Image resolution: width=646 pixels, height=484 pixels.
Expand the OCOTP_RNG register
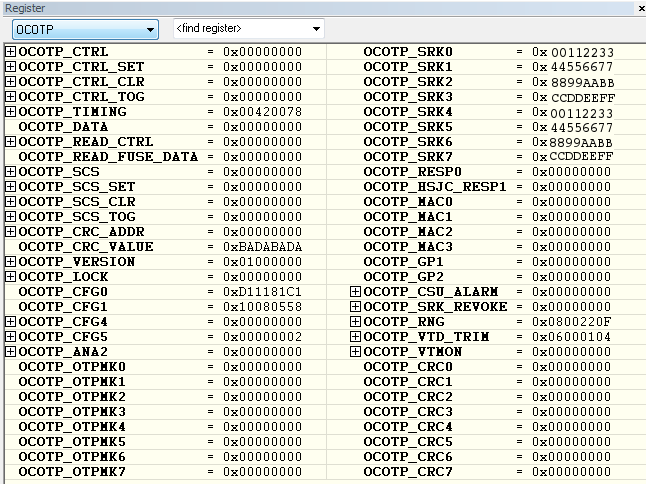pyautogui.click(x=355, y=322)
